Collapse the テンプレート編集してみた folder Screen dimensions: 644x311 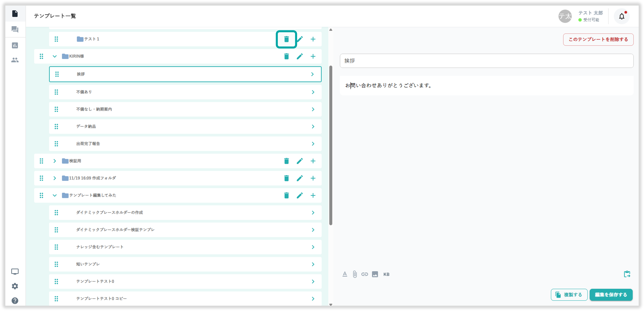coord(55,195)
